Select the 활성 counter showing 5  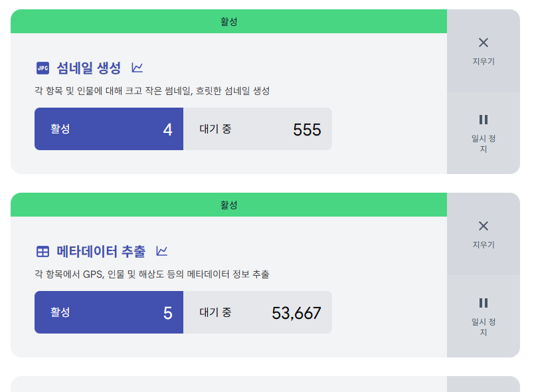coord(109,312)
